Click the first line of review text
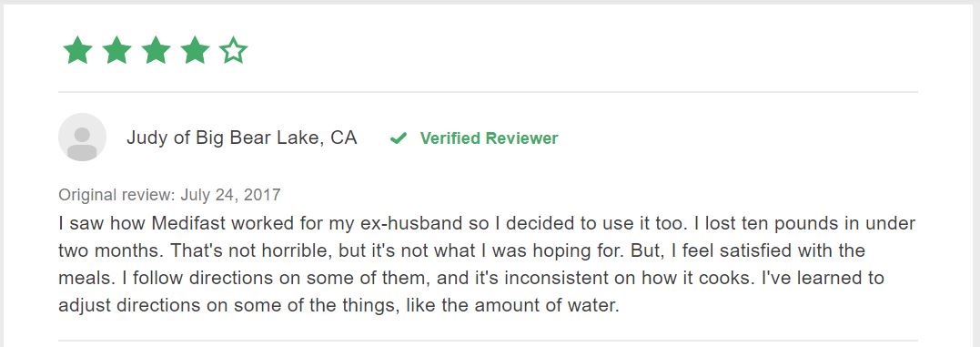The height and width of the screenshot is (347, 980). (x=487, y=223)
